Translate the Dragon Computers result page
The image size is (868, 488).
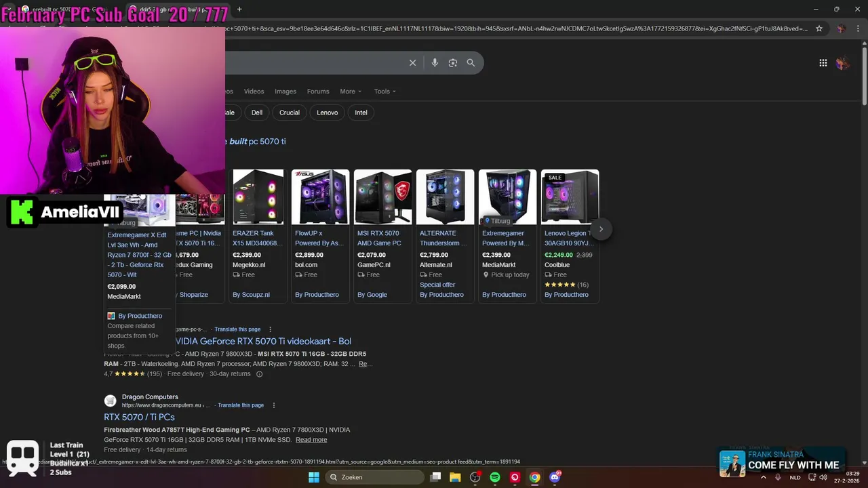point(240,405)
